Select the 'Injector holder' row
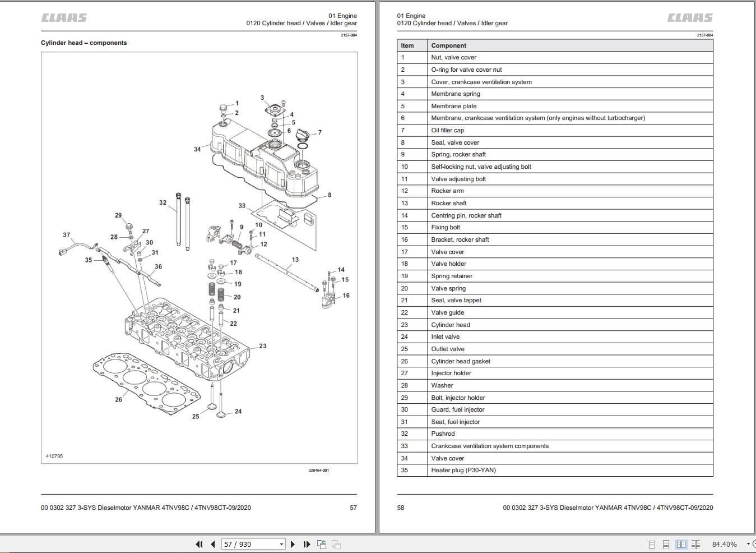This screenshot has height=553, width=756. [555, 373]
